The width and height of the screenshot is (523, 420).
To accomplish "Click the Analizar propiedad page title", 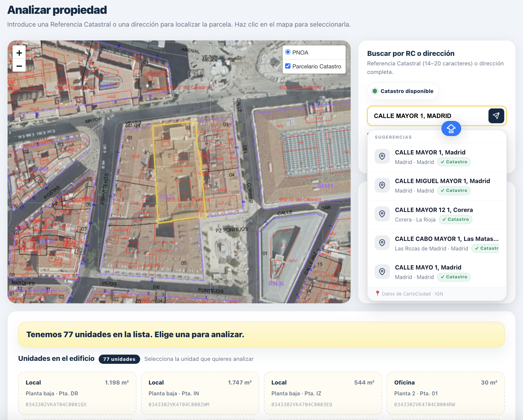I will pos(57,10).
